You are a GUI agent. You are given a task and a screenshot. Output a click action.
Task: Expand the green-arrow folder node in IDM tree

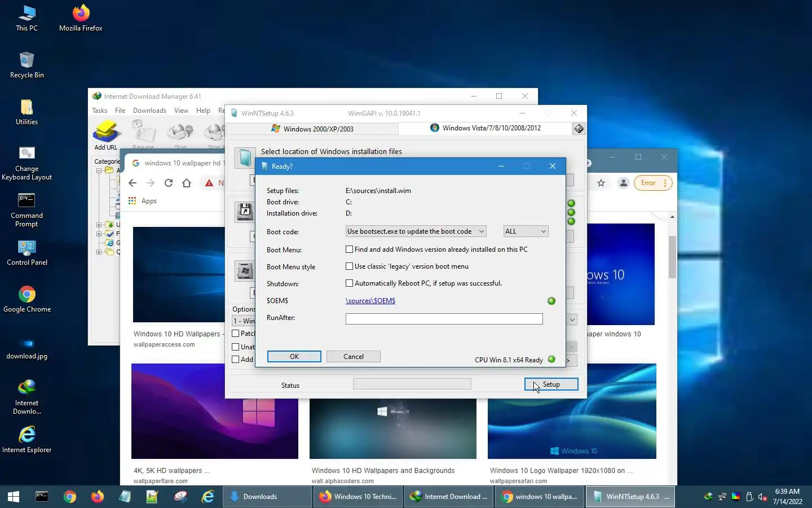tap(99, 225)
